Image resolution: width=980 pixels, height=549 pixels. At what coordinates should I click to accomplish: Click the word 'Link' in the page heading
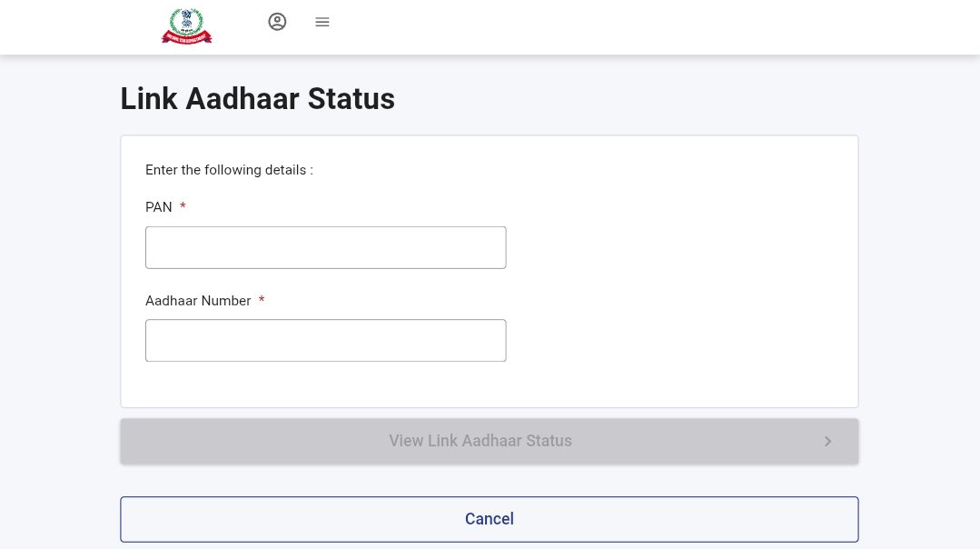(x=148, y=99)
